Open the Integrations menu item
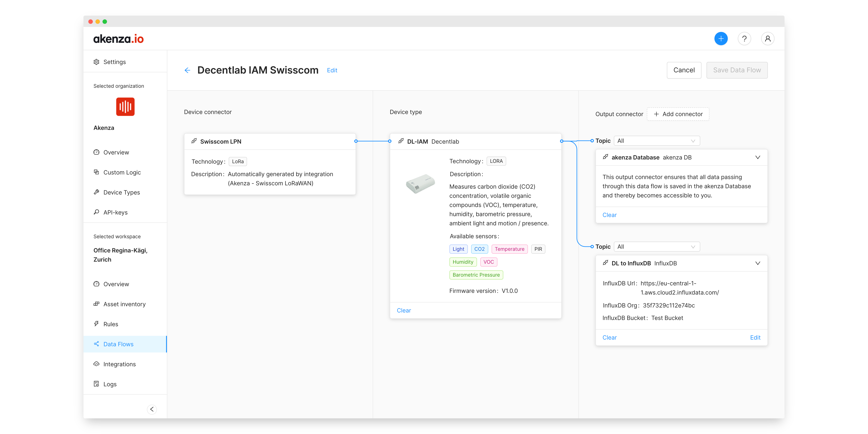 tap(125, 364)
